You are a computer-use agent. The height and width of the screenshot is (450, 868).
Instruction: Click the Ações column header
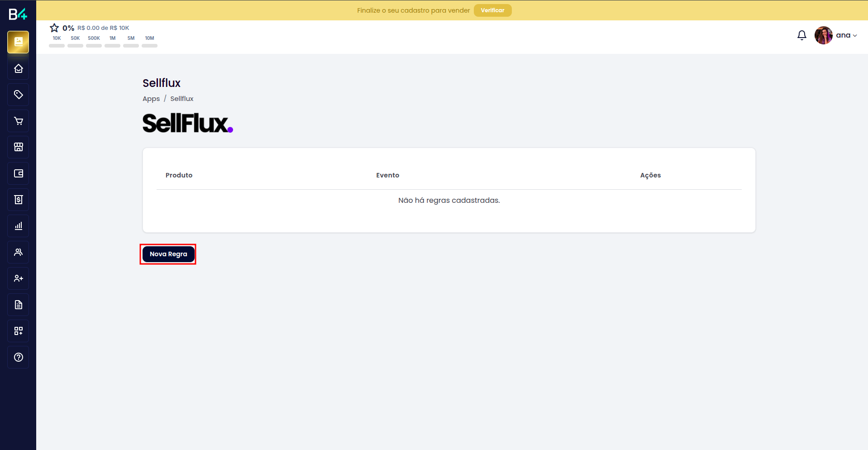pos(650,175)
